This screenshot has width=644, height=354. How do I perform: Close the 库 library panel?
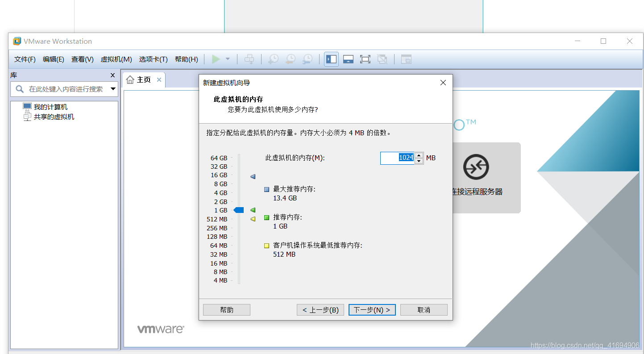(112, 75)
